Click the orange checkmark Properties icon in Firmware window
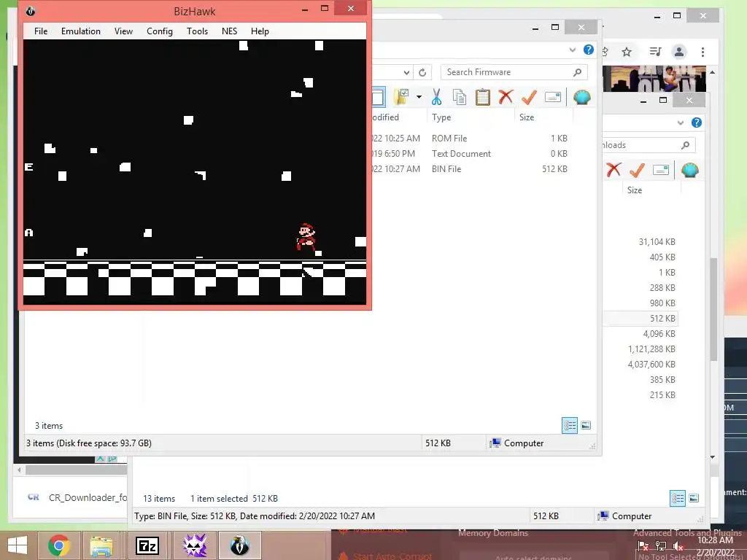This screenshot has width=747, height=560. coord(529,97)
